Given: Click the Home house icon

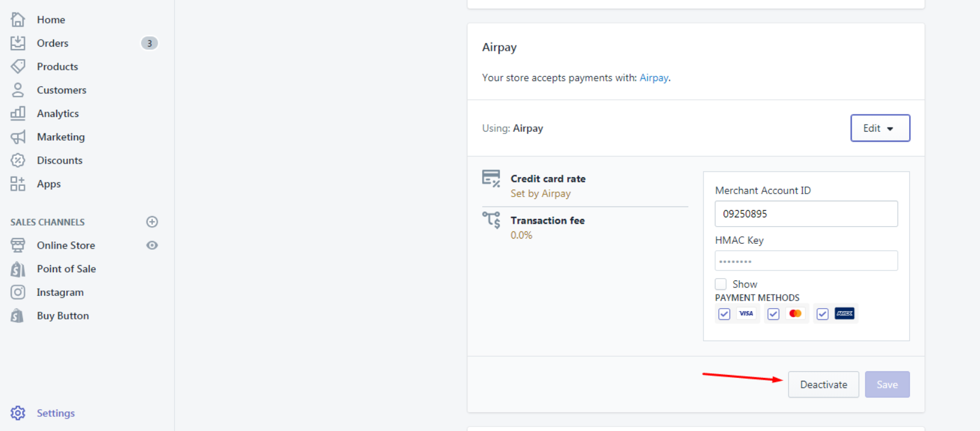Looking at the screenshot, I should 18,19.
